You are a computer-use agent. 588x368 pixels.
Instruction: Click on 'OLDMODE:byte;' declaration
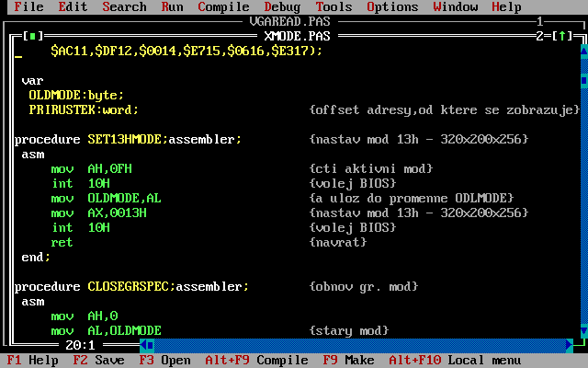[76, 95]
